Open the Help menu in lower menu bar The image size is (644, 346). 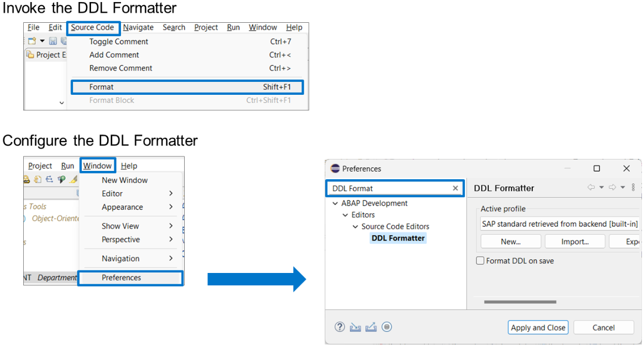point(129,166)
